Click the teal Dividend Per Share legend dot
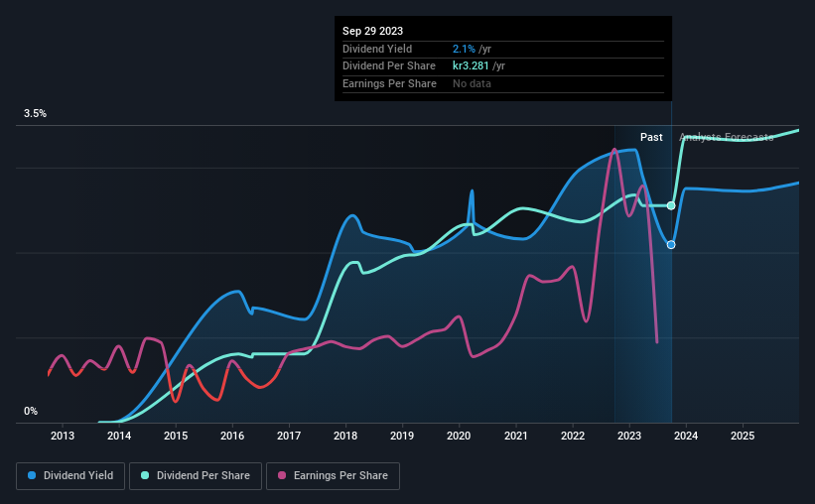 pyautogui.click(x=145, y=475)
